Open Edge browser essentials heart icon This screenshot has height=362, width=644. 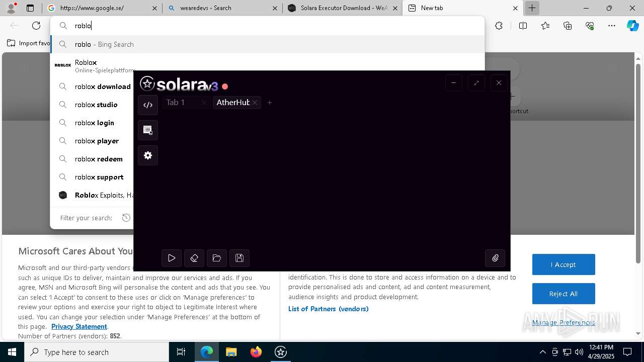[590, 26]
